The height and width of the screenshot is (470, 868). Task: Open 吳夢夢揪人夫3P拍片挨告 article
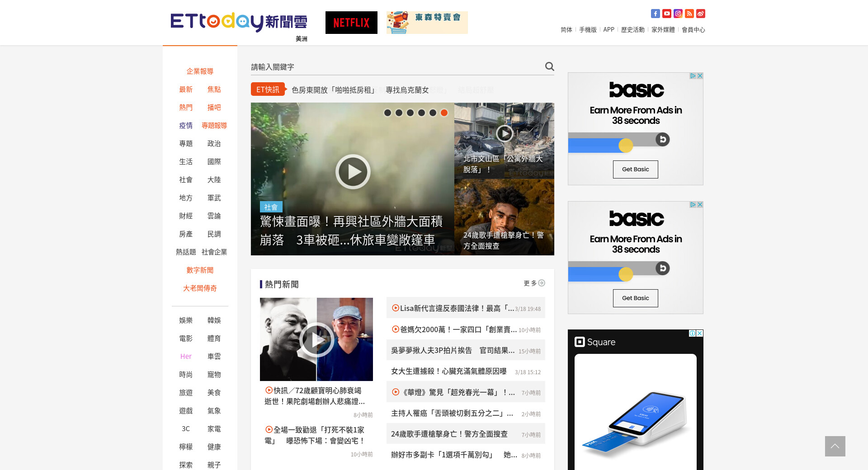click(x=453, y=350)
